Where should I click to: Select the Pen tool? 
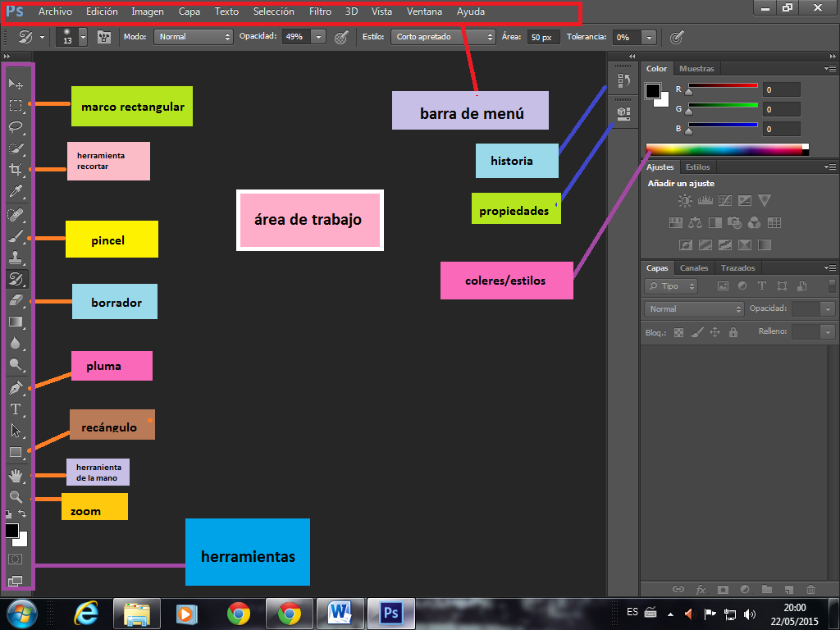(x=16, y=387)
